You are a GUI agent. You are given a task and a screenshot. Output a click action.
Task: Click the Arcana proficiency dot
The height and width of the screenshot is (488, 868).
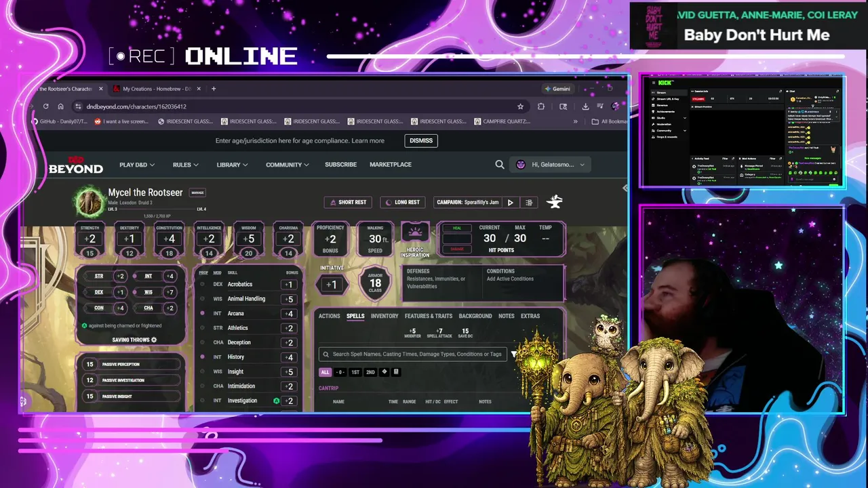click(x=202, y=313)
